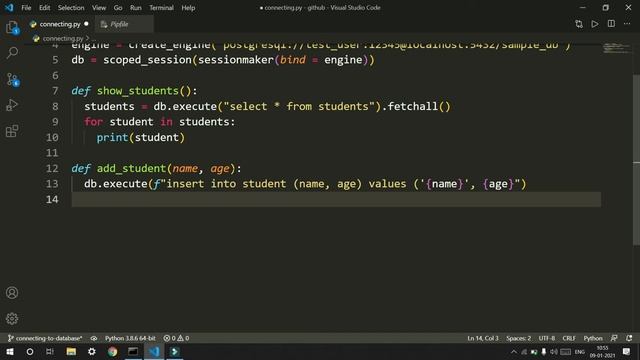640x360 pixels.
Task: Click show_students function name
Action: 138,91
